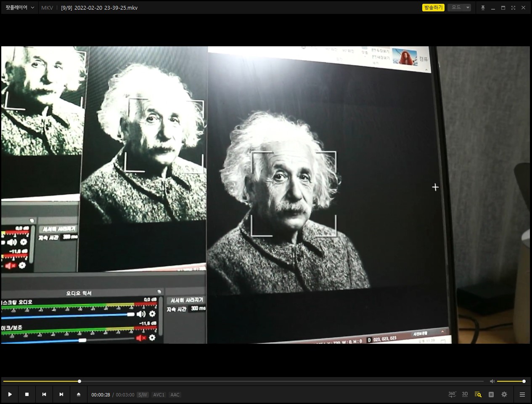This screenshot has height=404, width=532.
Task: Enable the 360° video mode icon
Action: (x=452, y=394)
